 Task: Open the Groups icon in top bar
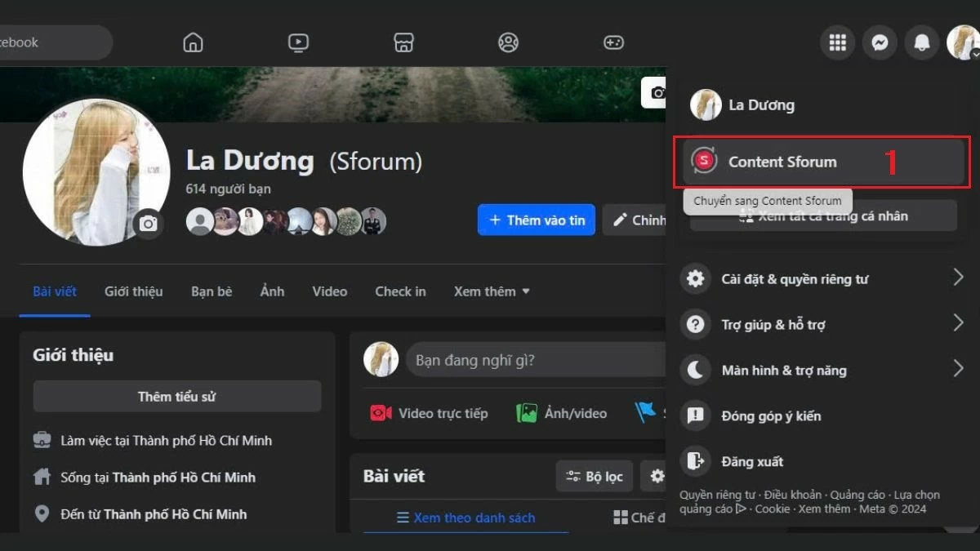coord(509,42)
